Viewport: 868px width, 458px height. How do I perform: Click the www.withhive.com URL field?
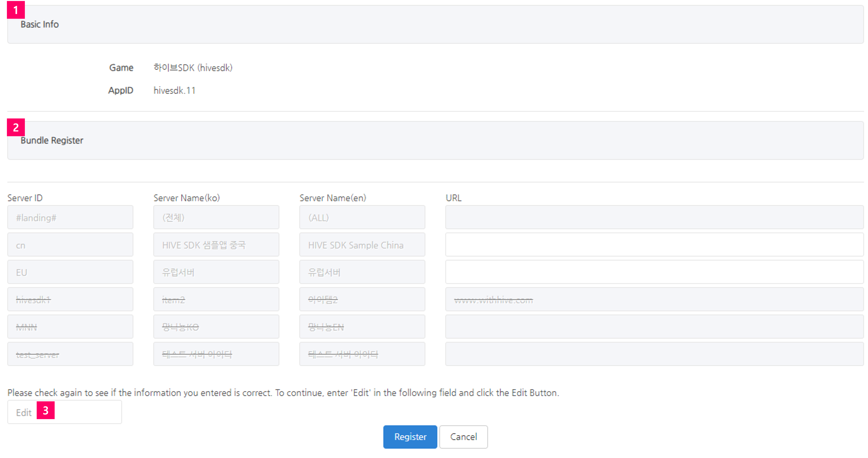654,299
